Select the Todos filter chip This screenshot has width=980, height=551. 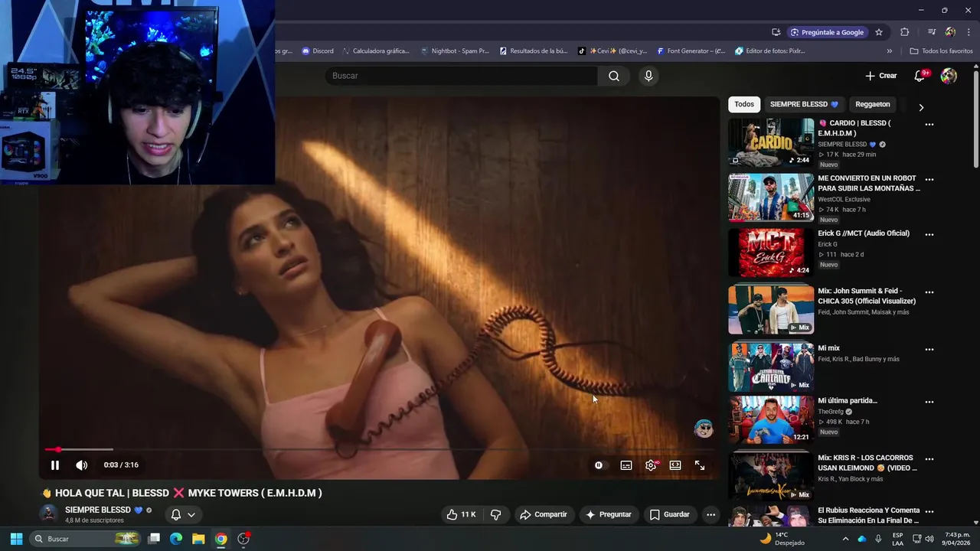744,104
